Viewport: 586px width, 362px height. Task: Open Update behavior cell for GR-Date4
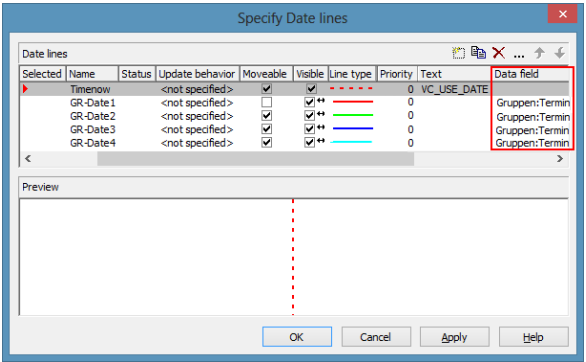[x=197, y=143]
